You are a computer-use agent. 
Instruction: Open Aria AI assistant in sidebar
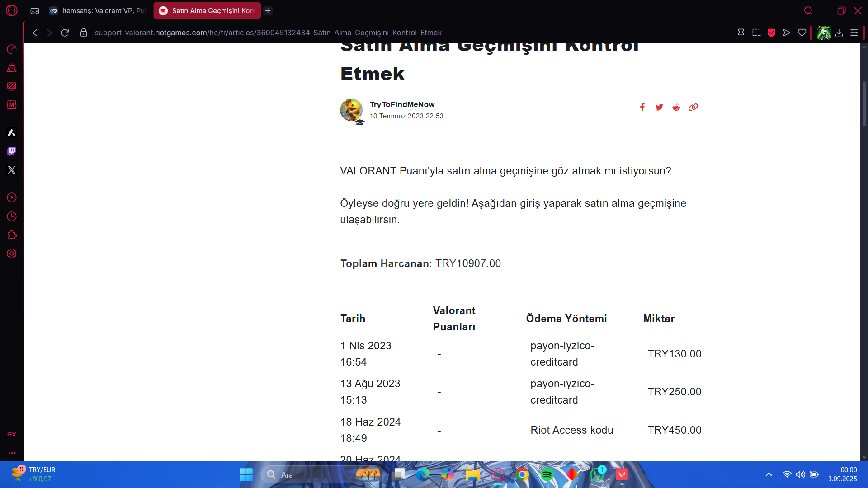(x=12, y=133)
